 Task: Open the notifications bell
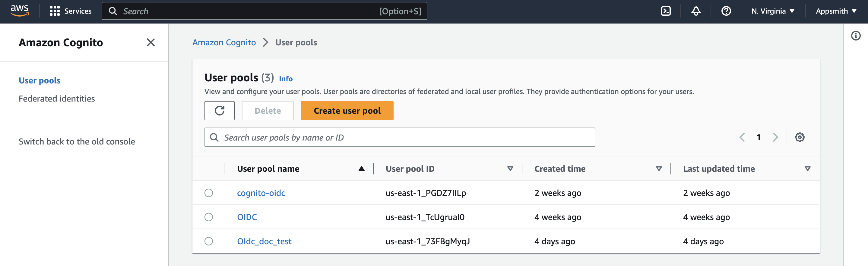(696, 11)
